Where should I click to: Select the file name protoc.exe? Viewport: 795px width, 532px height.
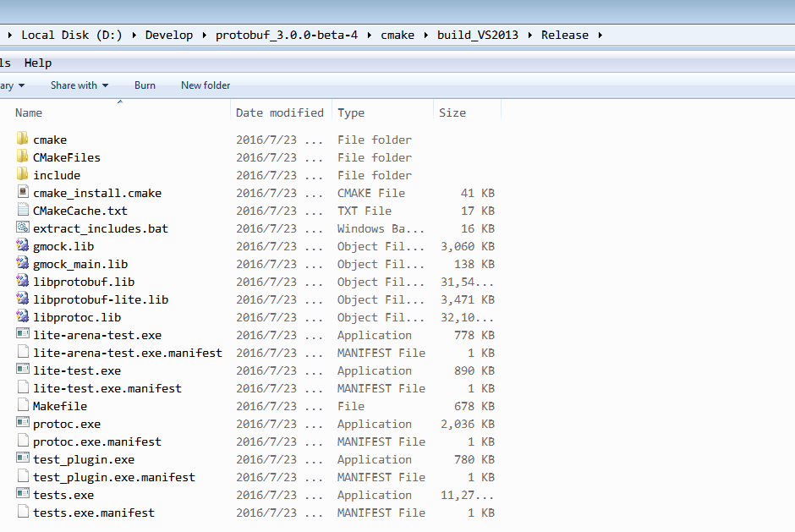67,424
